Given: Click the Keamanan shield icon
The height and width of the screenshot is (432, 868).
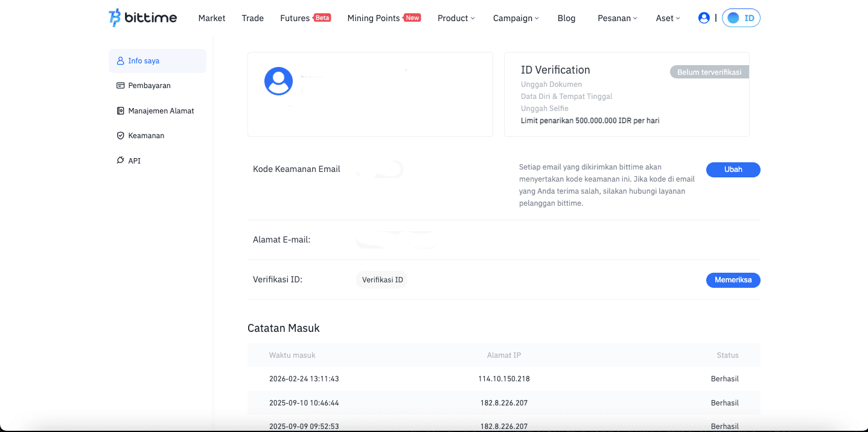Looking at the screenshot, I should click(x=120, y=136).
